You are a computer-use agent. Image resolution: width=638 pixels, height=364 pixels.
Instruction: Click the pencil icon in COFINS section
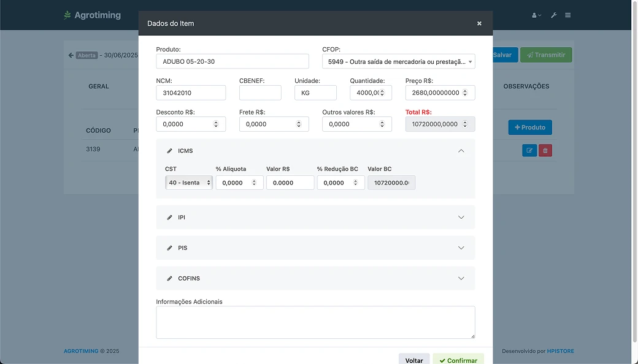click(170, 278)
